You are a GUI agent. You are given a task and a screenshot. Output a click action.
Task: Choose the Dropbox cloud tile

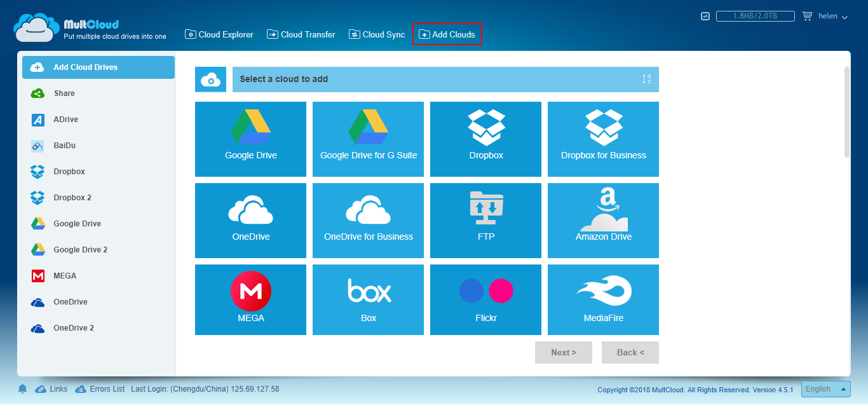(x=485, y=139)
